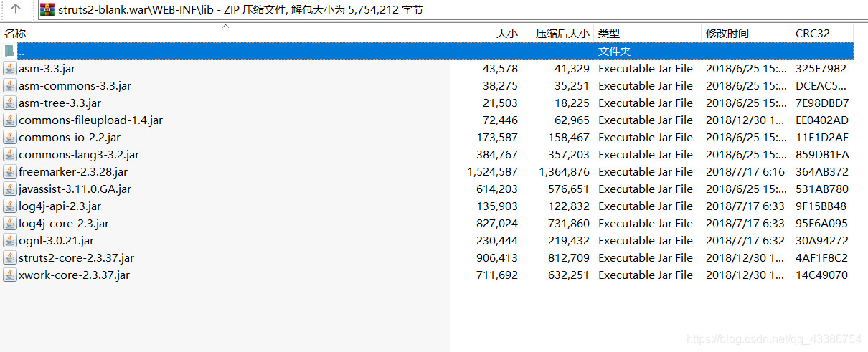Image resolution: width=868 pixels, height=352 pixels.
Task: Click the CRC32 value 9F15BB48
Action: (821, 206)
